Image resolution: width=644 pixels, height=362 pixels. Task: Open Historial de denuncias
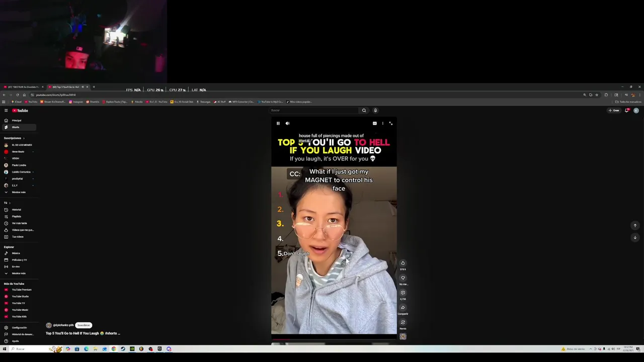click(19, 334)
